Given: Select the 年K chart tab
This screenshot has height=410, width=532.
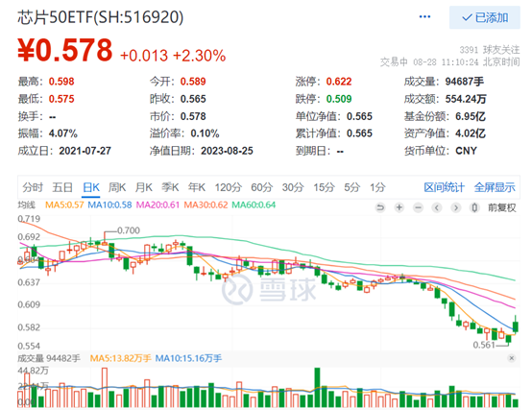Looking at the screenshot, I should click(197, 187).
